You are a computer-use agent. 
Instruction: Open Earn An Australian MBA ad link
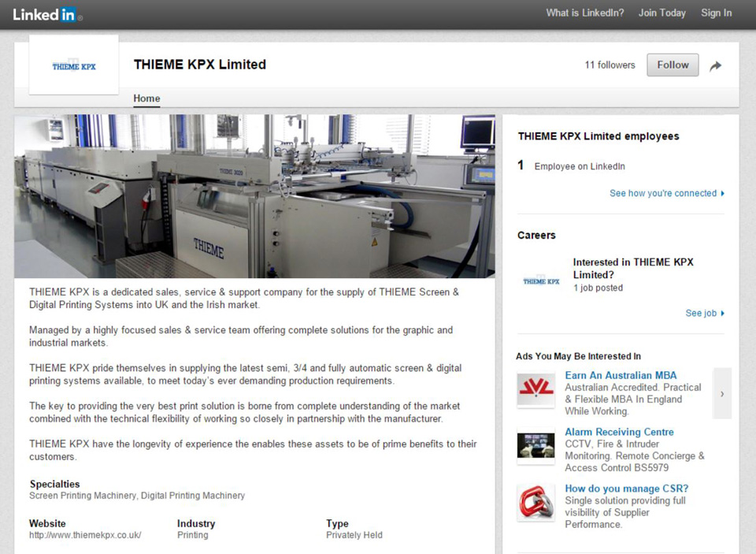pyautogui.click(x=621, y=375)
